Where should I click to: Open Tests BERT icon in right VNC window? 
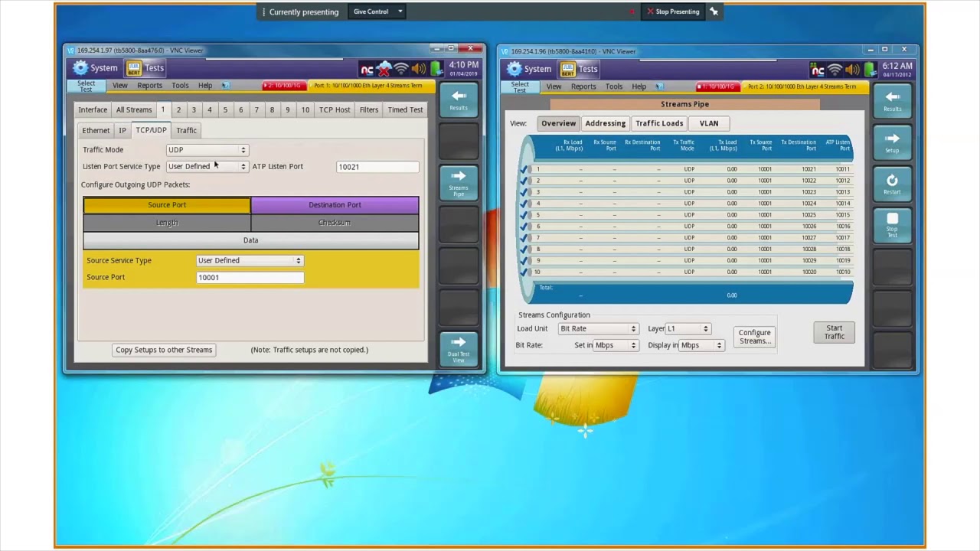568,69
